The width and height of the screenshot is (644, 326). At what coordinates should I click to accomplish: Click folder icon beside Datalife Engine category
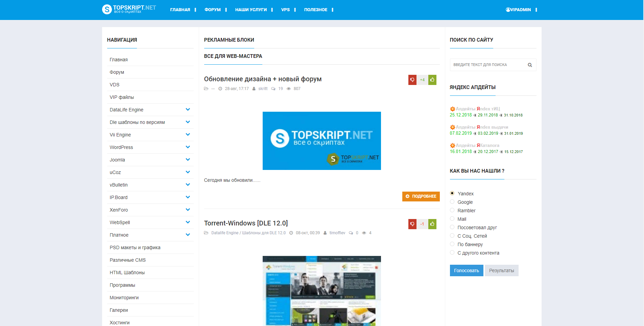206,233
